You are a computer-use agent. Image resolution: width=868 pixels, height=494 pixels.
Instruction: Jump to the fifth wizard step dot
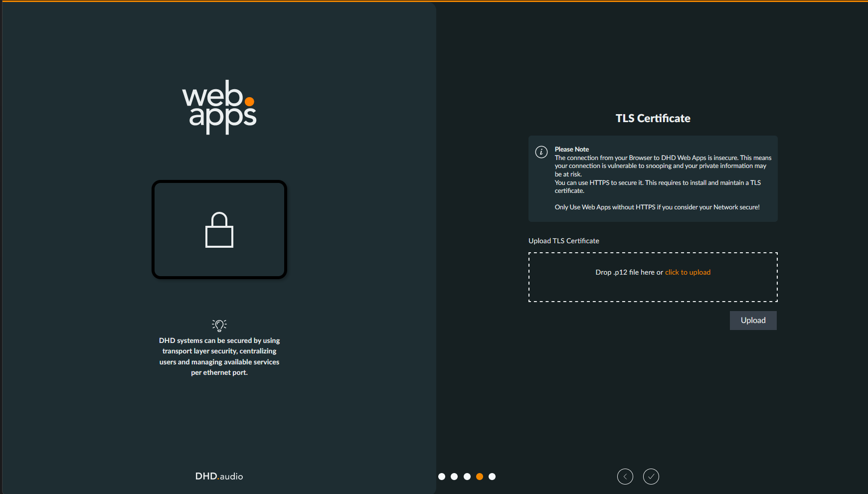point(492,477)
